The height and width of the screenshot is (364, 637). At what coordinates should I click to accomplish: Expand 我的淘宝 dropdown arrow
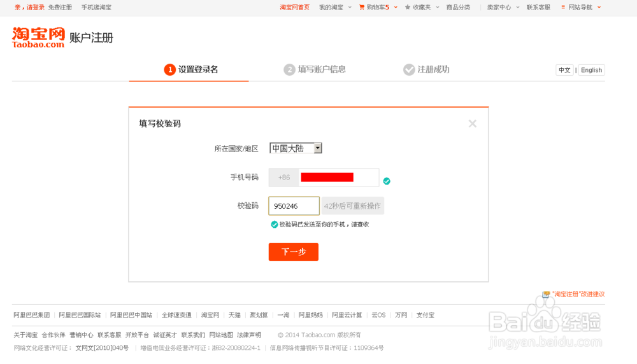[x=350, y=7]
